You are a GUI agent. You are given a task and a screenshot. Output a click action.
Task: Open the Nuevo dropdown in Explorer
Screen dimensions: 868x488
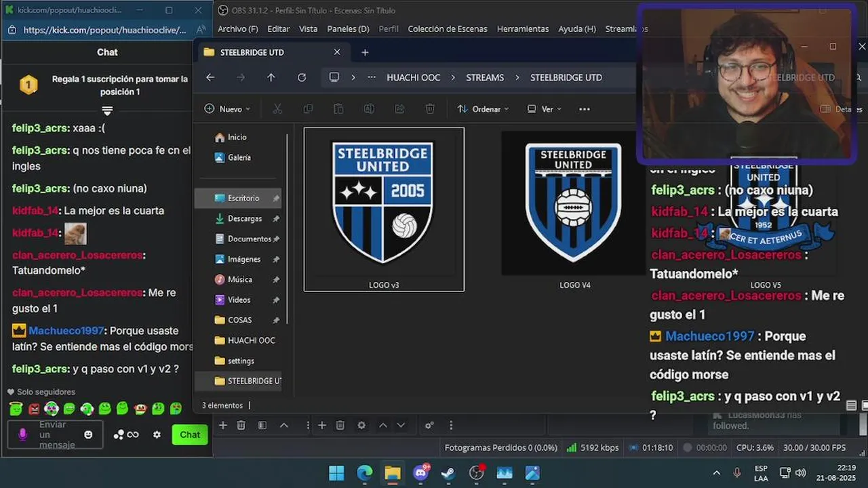coord(227,109)
